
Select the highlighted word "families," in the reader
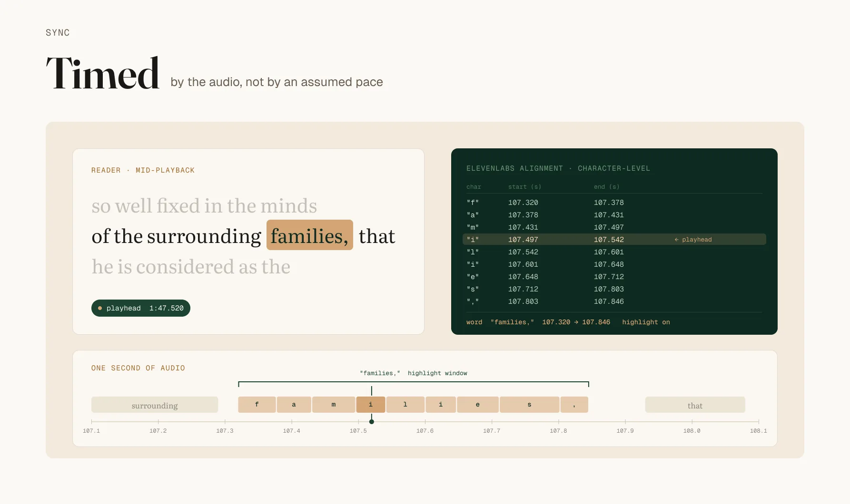click(x=310, y=235)
